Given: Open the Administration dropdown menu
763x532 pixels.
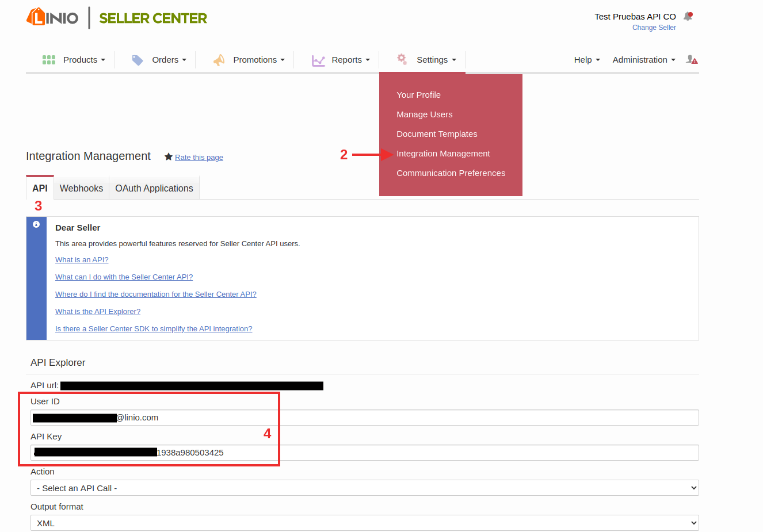Looking at the screenshot, I should click(644, 60).
